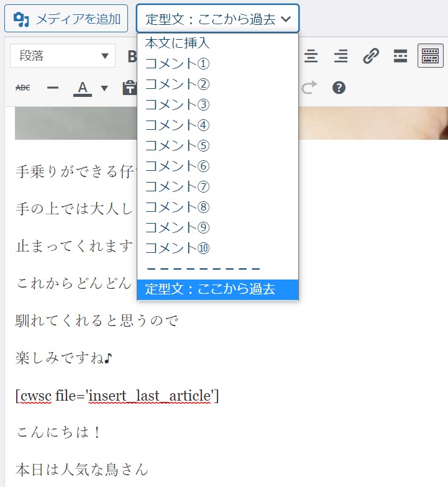Expand the text color picker arrow
Image resolution: width=448 pixels, height=487 pixels.
[x=104, y=88]
